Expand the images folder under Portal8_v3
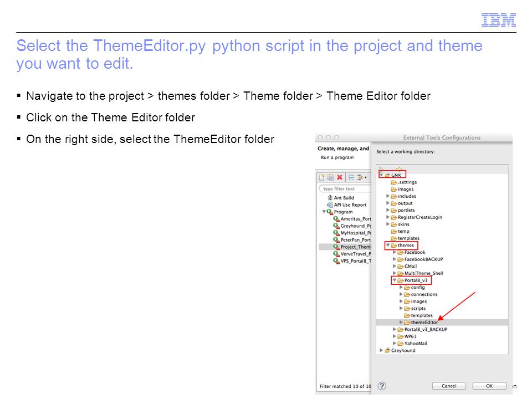The width and height of the screenshot is (532, 399). (401, 301)
